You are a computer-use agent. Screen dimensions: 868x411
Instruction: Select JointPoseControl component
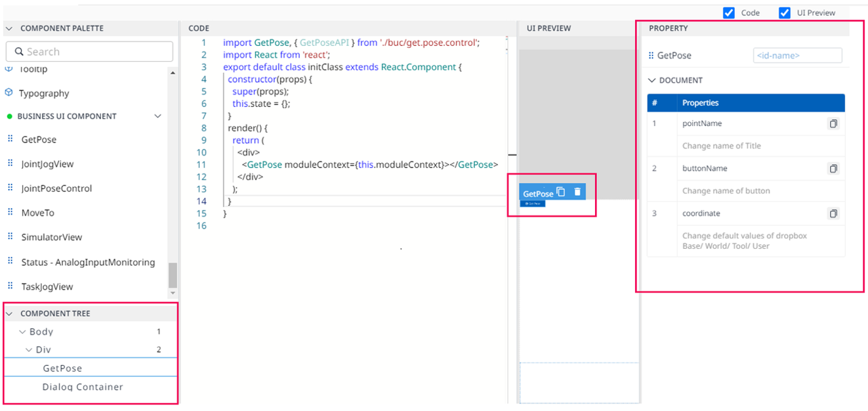56,188
